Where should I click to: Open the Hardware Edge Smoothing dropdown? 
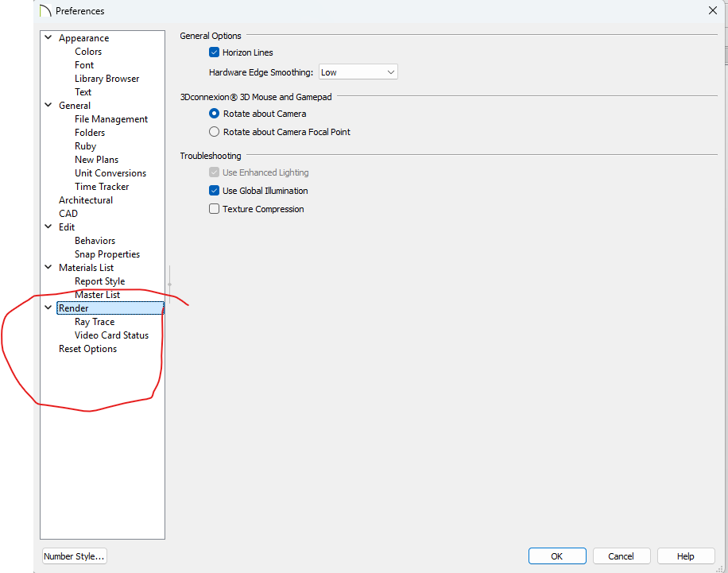click(358, 72)
